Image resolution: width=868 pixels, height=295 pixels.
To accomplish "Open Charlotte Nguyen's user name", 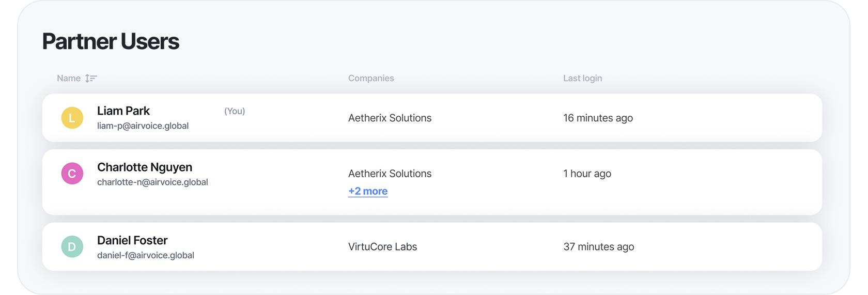I will (145, 167).
